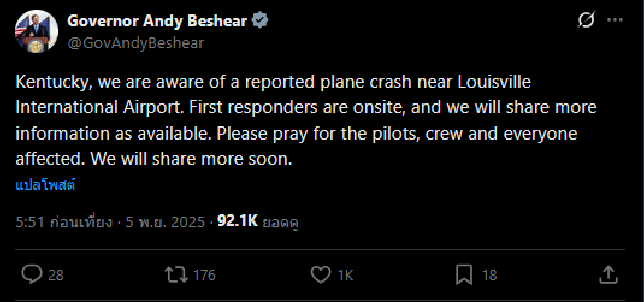Open the three-dot more options menu
The height and width of the screenshot is (302, 644).
click(613, 20)
